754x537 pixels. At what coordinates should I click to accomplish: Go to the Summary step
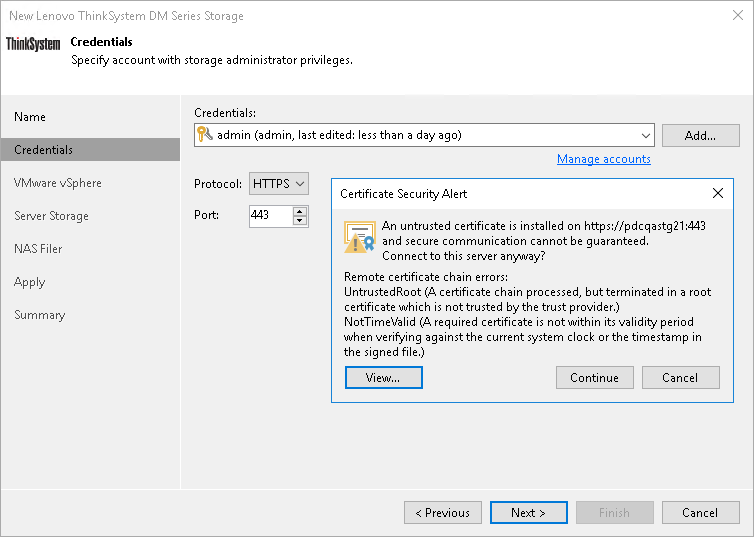39,315
